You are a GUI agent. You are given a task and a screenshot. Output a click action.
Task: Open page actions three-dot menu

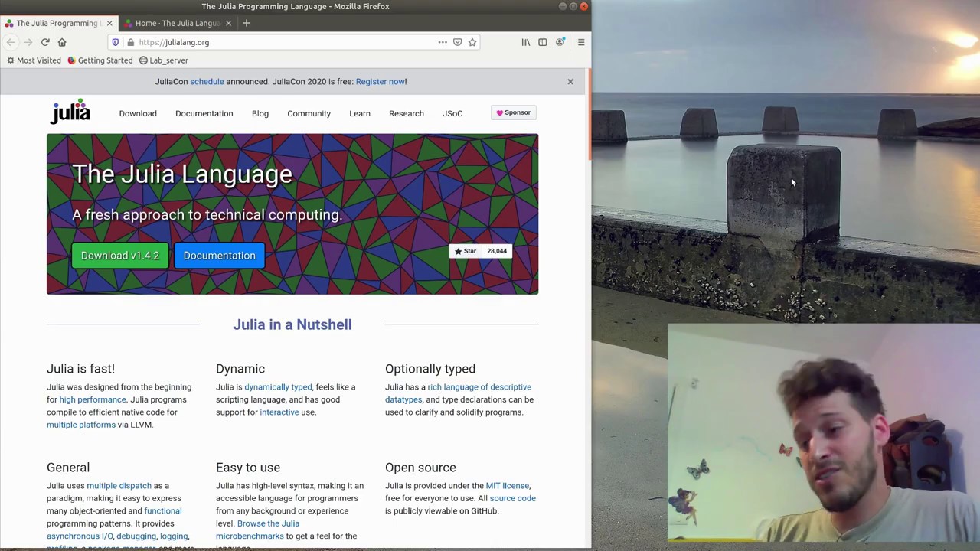[x=443, y=42]
